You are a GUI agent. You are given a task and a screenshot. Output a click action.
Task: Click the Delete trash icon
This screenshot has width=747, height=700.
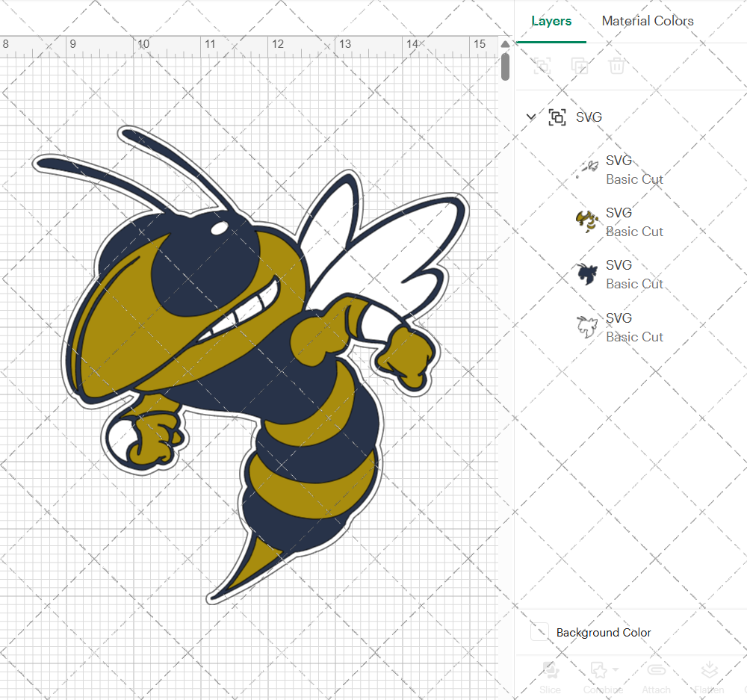coord(616,66)
